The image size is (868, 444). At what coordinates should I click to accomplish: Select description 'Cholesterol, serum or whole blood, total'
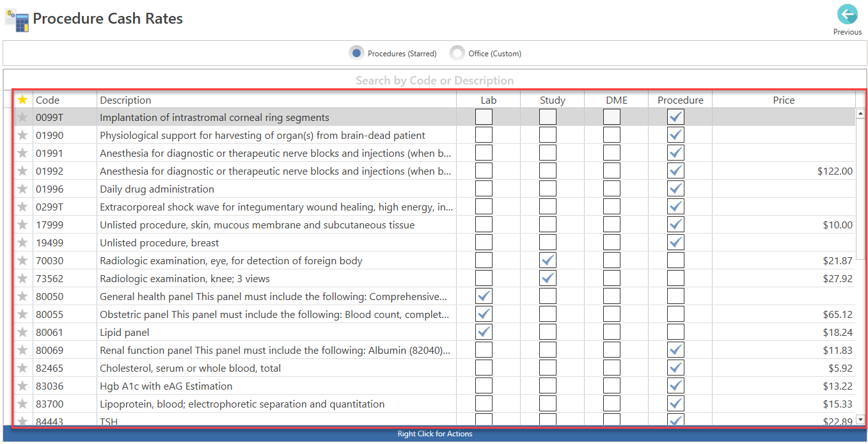190,369
